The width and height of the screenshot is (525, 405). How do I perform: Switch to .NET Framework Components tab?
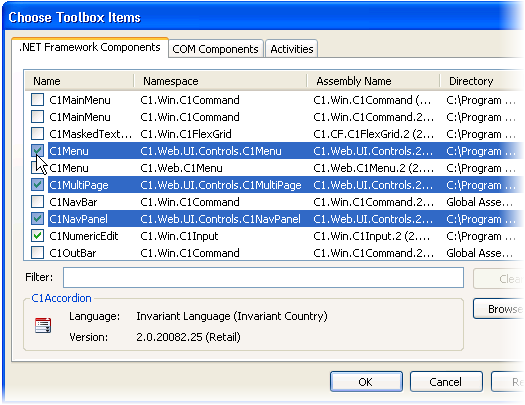tap(90, 48)
